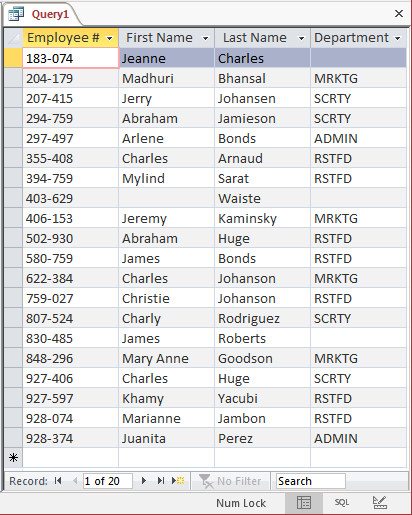
Task: Click the new row asterisk selector
Action: pos(13,458)
